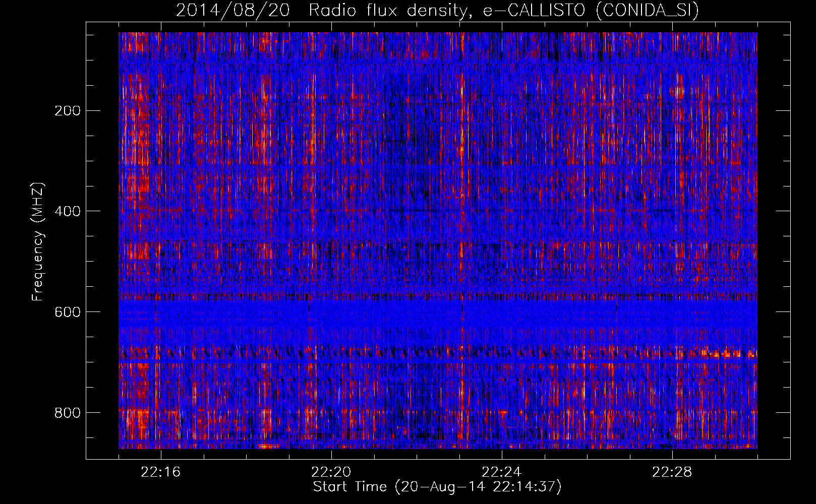Click the 600 frequency tick label
The width and height of the screenshot is (816, 504).
(x=68, y=312)
